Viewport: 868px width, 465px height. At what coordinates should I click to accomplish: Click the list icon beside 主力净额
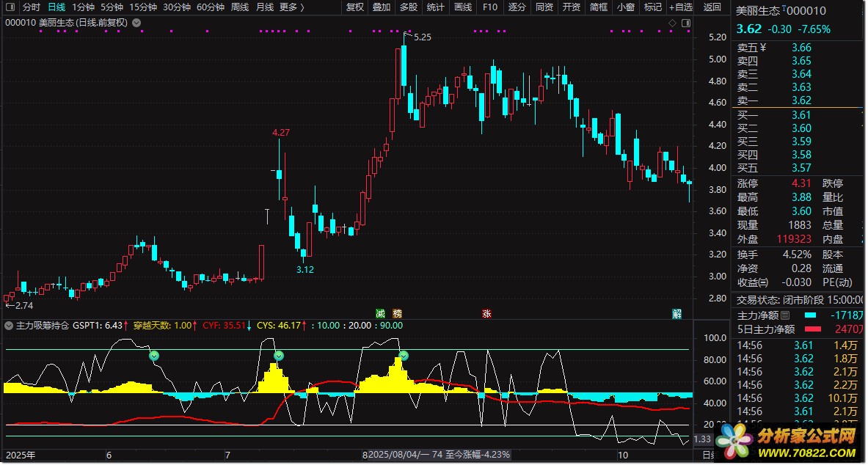tap(784, 315)
